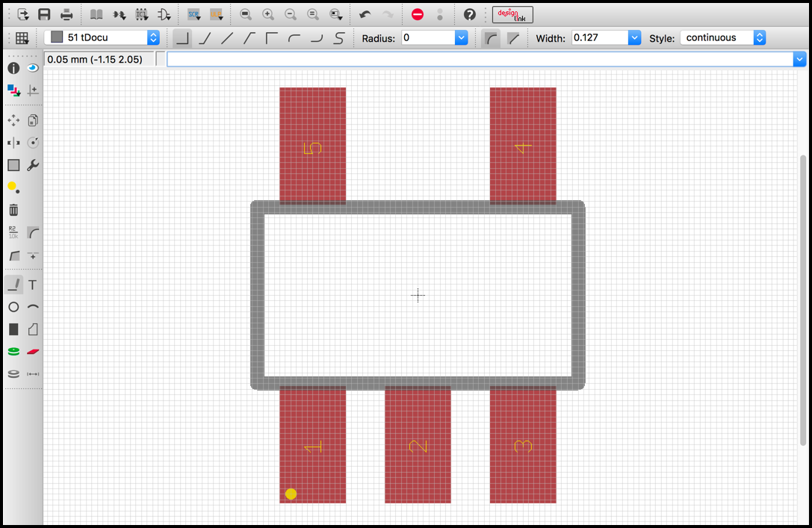Select the Text tool
Image resolution: width=812 pixels, height=528 pixels.
33,285
